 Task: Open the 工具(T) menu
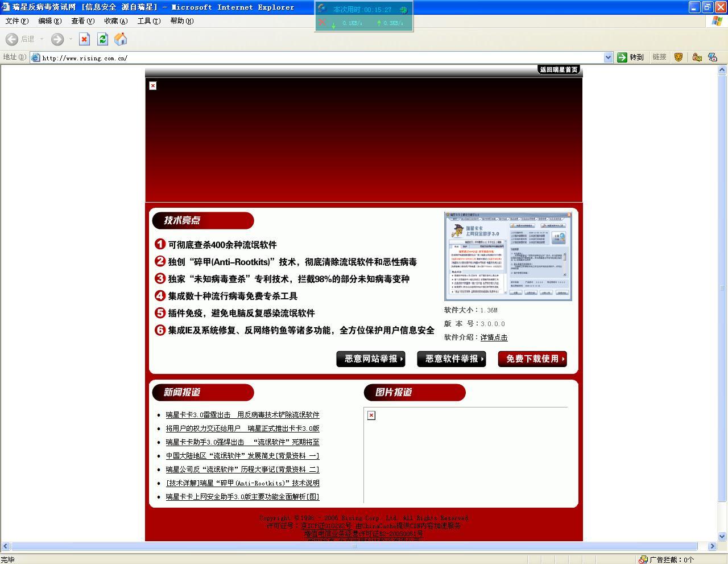point(148,21)
